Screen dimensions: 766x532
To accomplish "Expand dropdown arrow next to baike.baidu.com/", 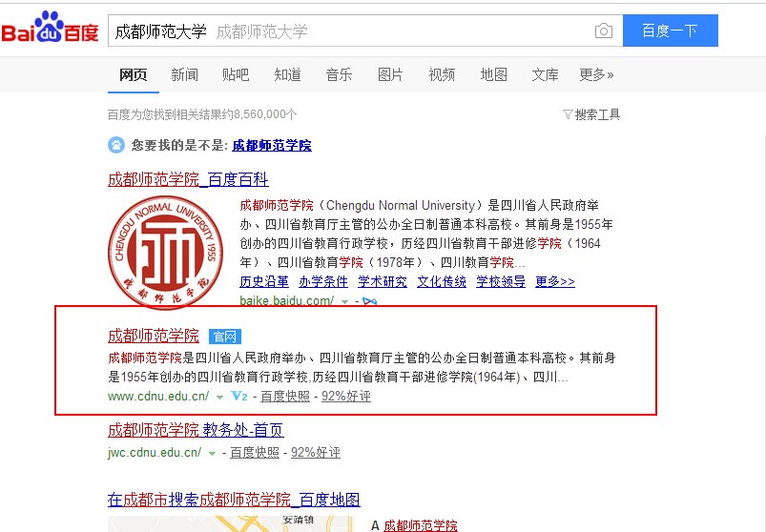I will pyautogui.click(x=345, y=301).
